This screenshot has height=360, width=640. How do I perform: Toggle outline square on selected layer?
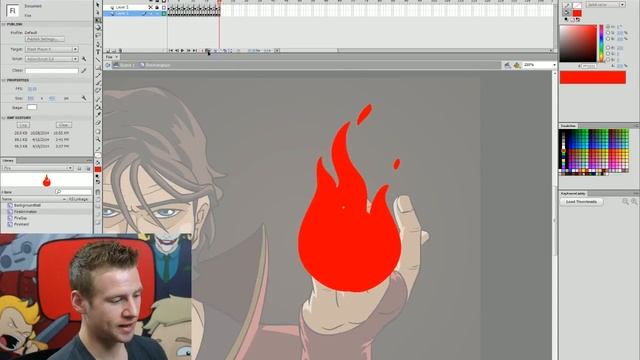[164, 13]
